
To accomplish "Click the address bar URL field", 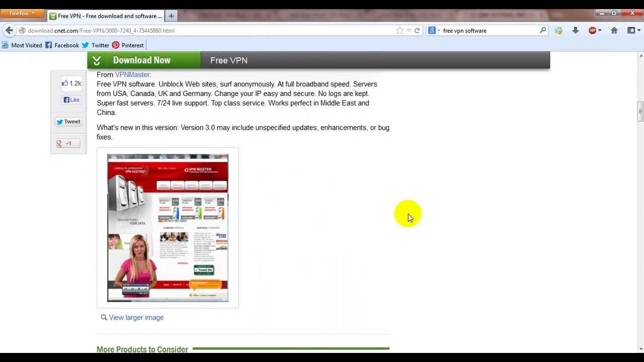I will click(211, 31).
